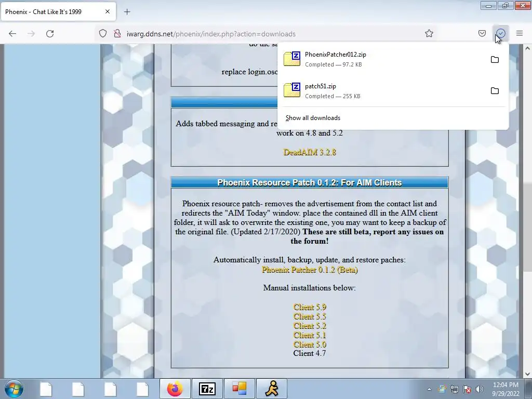The width and height of the screenshot is (532, 399).
Task: Open the Windows Start menu
Action: pos(14,389)
